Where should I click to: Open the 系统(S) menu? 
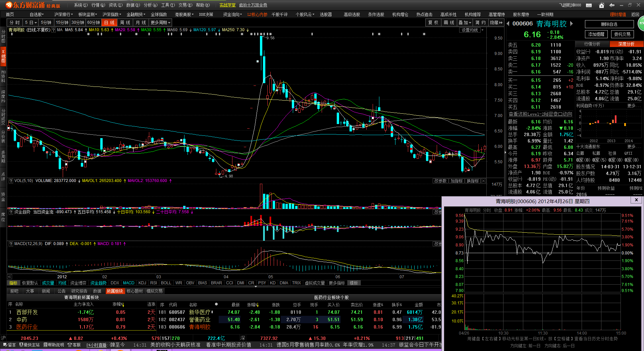coord(81,5)
